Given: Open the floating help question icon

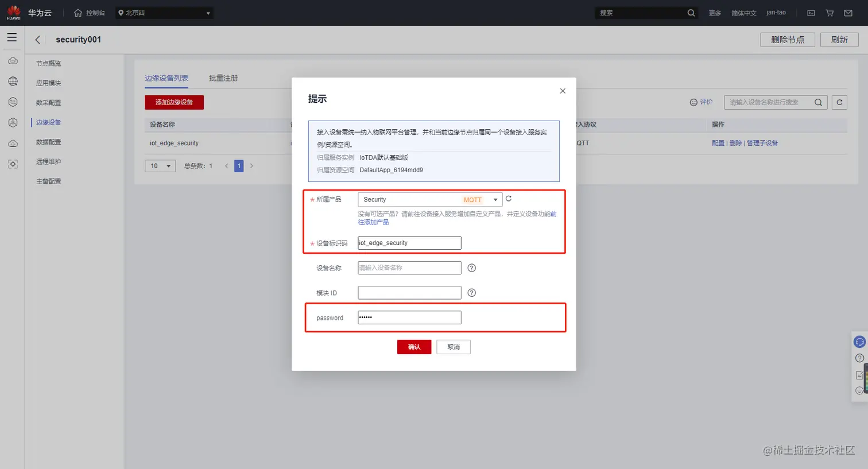Looking at the screenshot, I should (x=859, y=358).
